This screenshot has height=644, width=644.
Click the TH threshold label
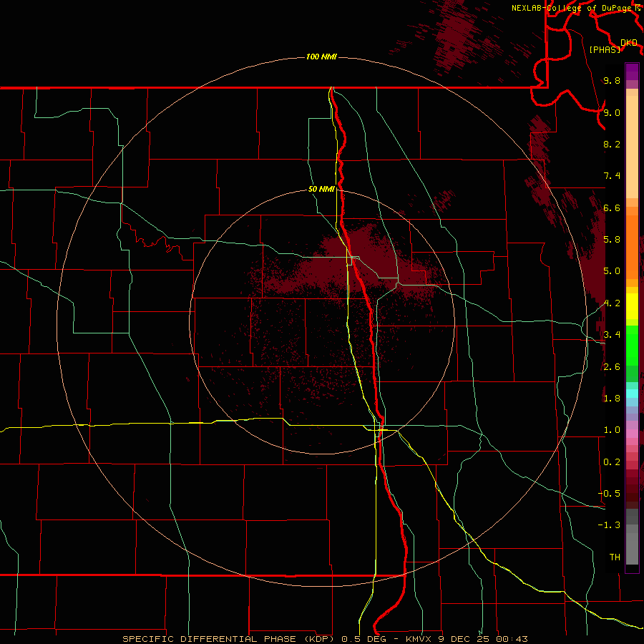click(x=615, y=557)
